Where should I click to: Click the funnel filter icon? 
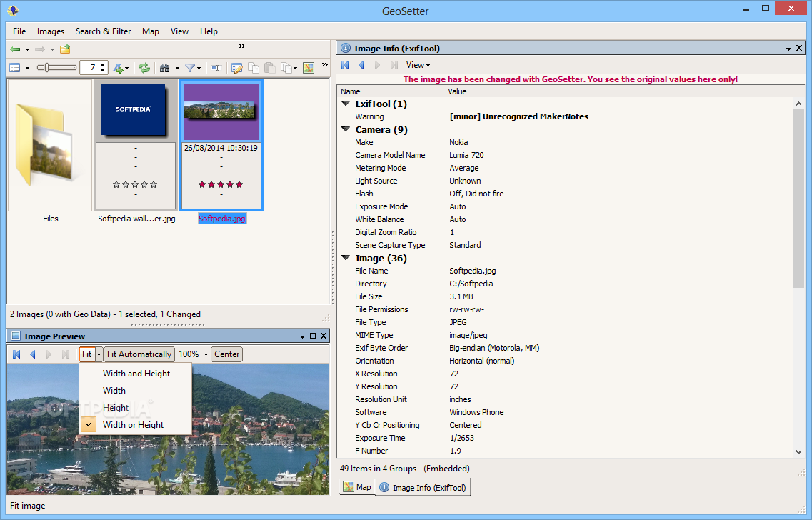coord(190,68)
